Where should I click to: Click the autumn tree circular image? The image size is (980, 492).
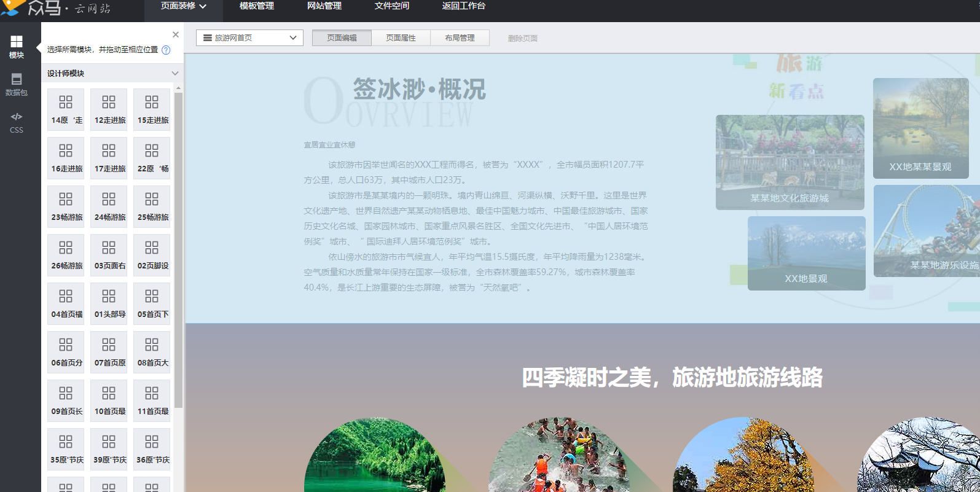click(x=743, y=455)
